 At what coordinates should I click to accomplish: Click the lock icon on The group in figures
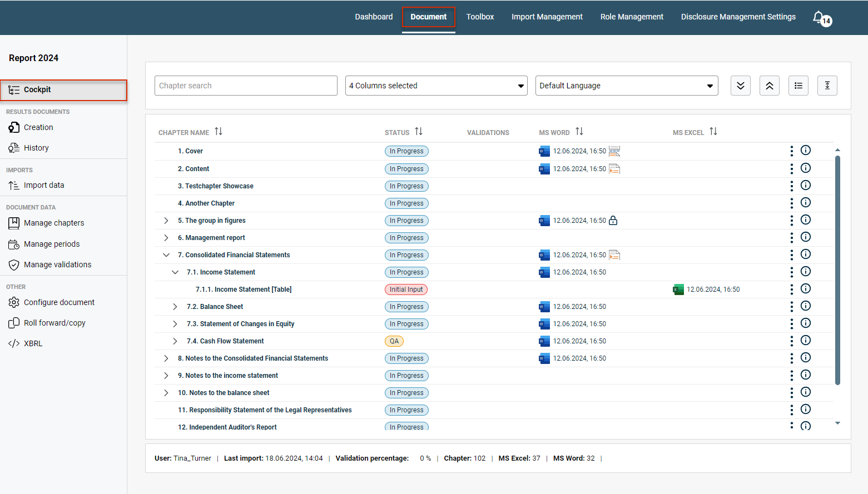613,221
